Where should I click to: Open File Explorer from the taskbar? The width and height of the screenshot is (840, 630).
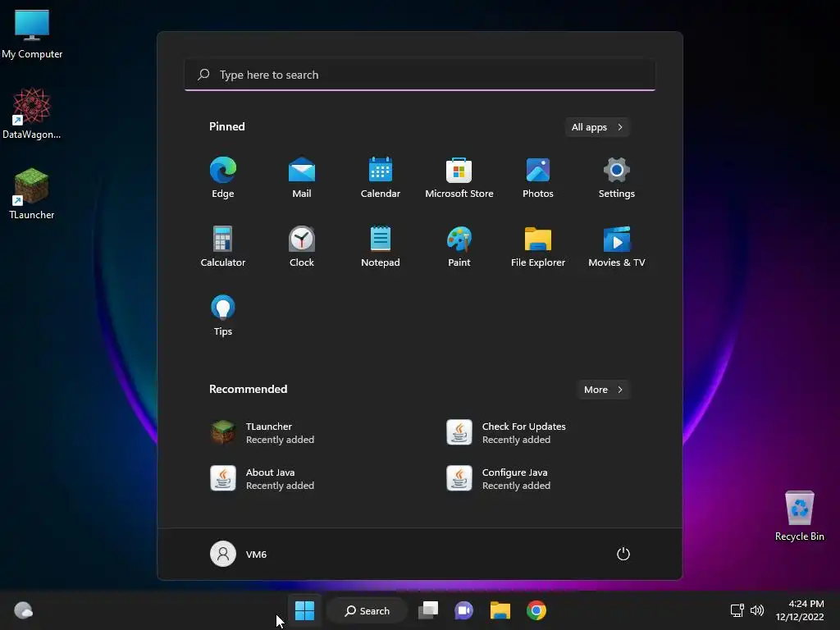click(500, 610)
